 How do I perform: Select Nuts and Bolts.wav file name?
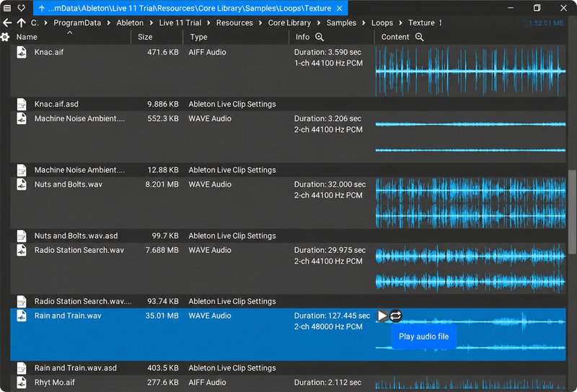click(69, 184)
